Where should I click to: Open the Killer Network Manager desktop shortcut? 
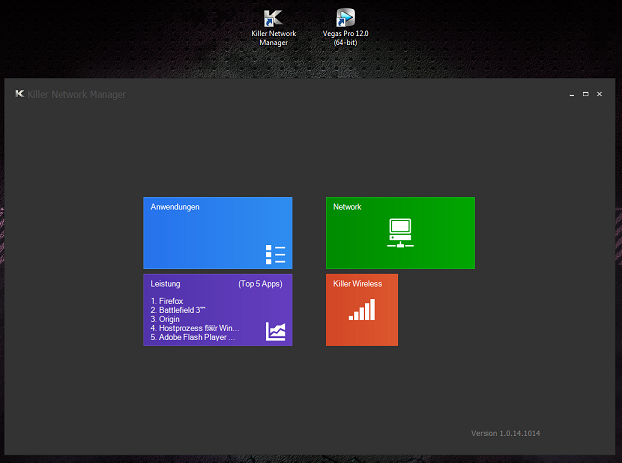pyautogui.click(x=273, y=28)
